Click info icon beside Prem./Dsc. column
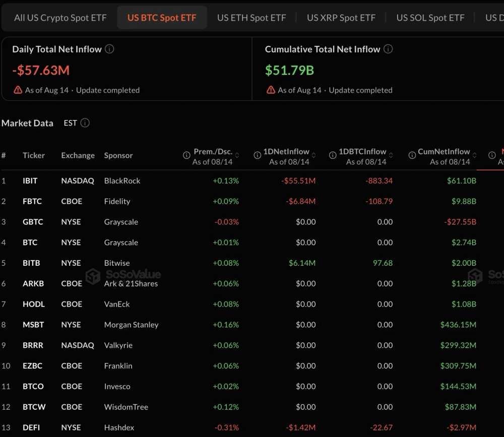The image size is (504, 437). [186, 156]
